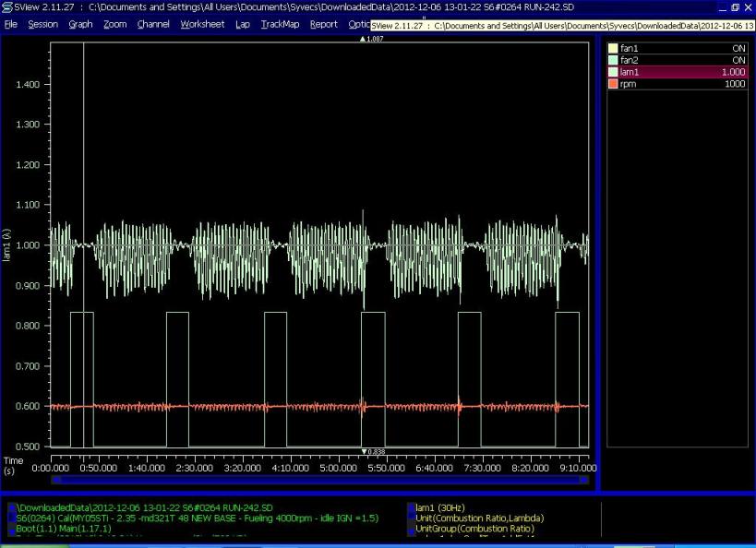756x548 pixels.
Task: Open the Report menu
Action: pos(323,24)
